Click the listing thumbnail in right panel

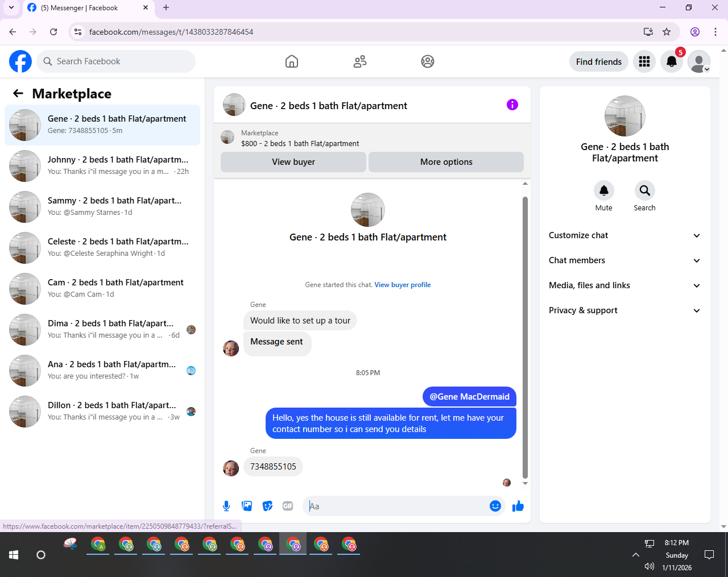click(x=625, y=116)
